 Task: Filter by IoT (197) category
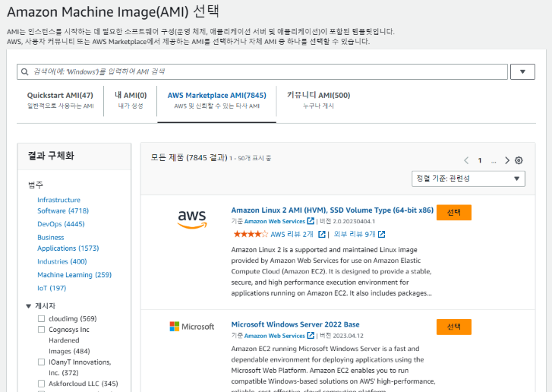click(52, 288)
